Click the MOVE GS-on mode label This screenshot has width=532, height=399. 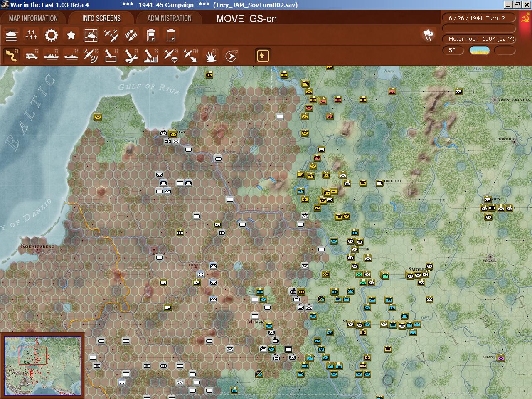246,19
